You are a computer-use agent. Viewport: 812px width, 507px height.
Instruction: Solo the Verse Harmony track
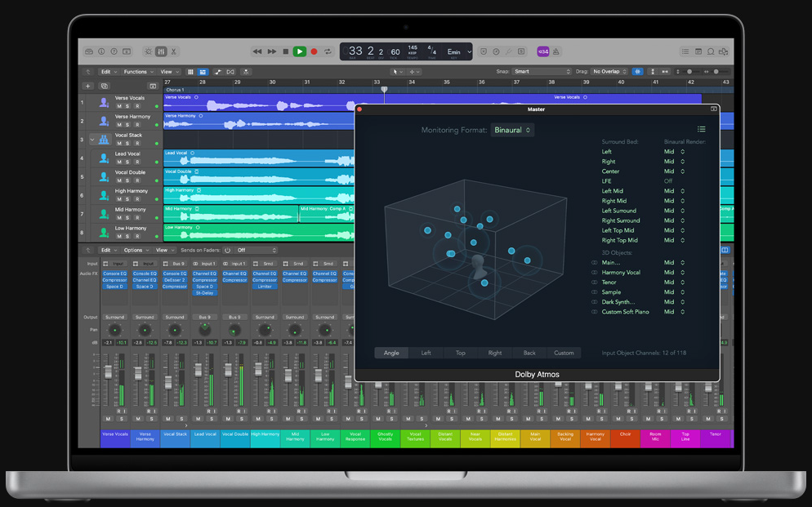(x=127, y=125)
